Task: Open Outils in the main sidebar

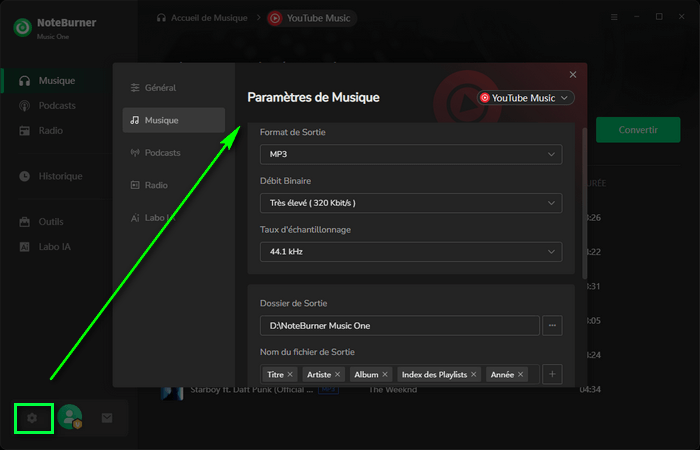Action: [41, 222]
